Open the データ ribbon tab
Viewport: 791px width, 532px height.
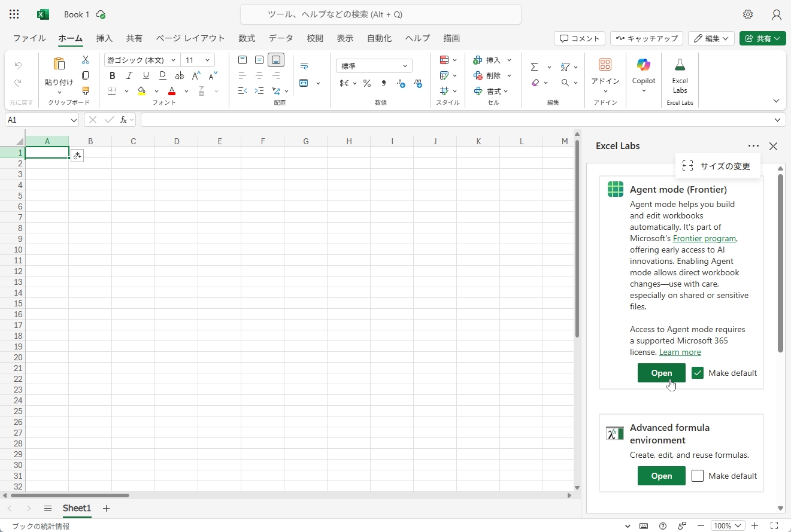tap(280, 38)
